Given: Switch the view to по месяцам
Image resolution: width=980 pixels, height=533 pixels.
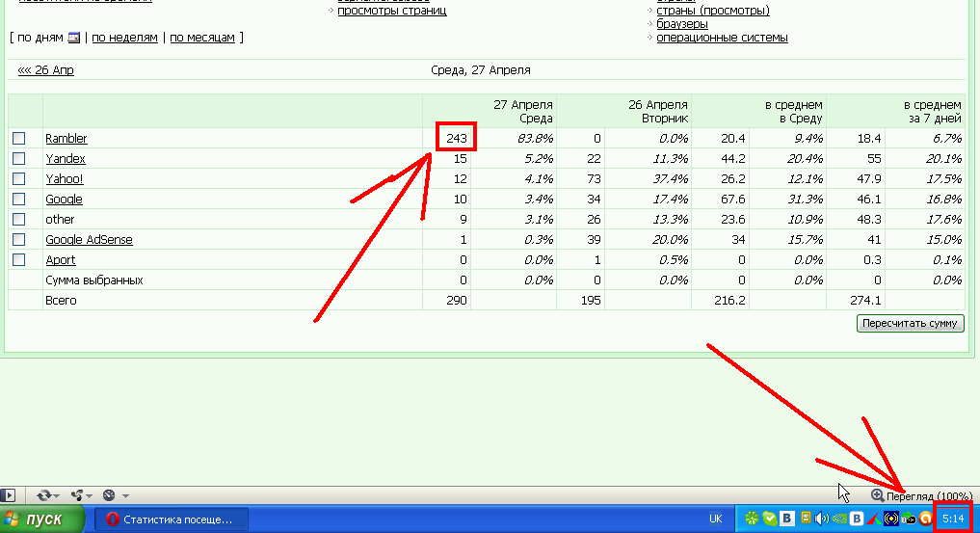Looking at the screenshot, I should pos(202,38).
